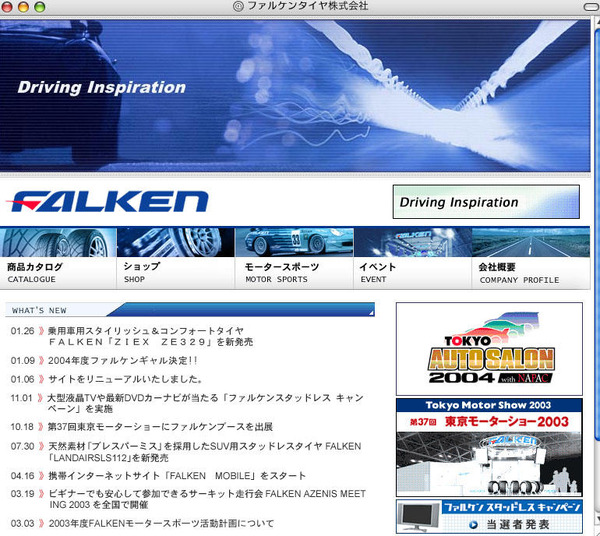600x536 pixels.
Task: Click the Catalogue tire thumbnail image
Action: [x=58, y=243]
